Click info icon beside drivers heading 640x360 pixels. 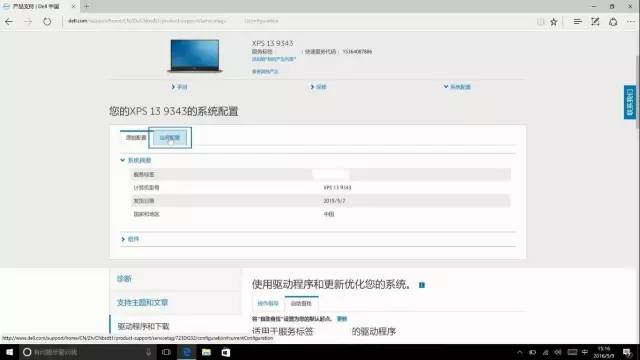(x=422, y=285)
